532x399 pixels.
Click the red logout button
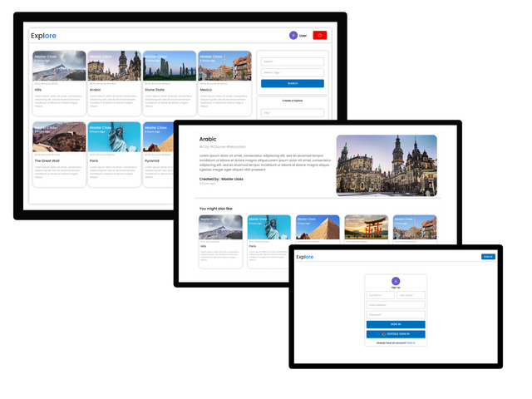pyautogui.click(x=319, y=36)
